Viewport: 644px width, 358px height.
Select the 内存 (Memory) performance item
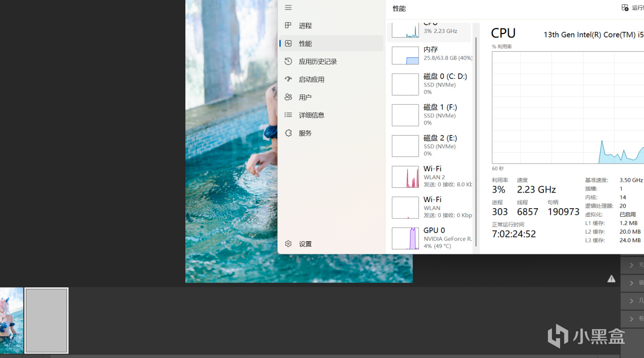click(429, 55)
